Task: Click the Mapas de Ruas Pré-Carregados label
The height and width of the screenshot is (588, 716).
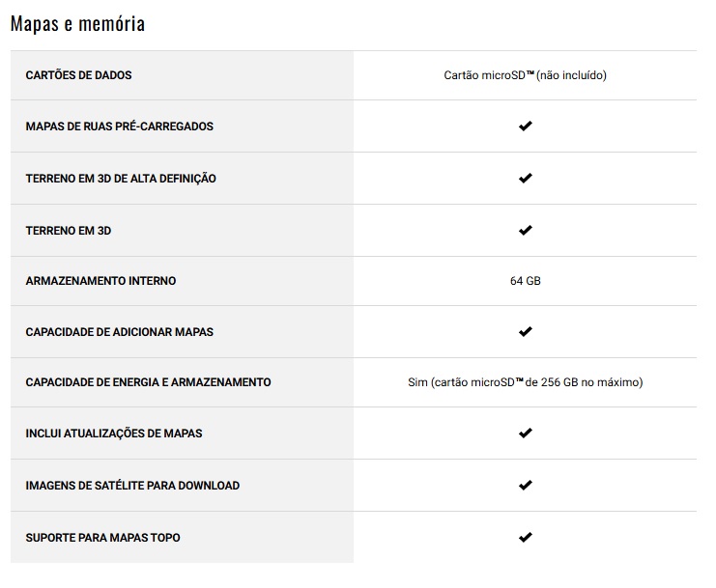Action: coord(119,126)
